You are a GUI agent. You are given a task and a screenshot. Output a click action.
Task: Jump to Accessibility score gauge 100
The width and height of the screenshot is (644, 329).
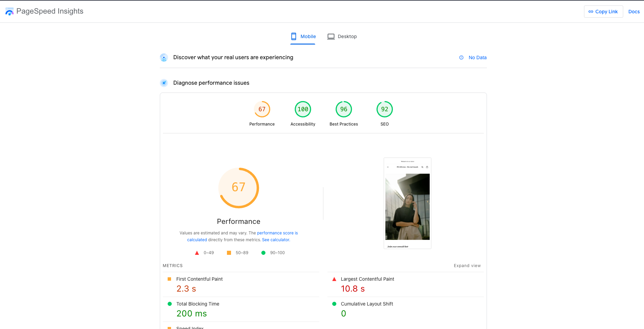click(x=303, y=110)
